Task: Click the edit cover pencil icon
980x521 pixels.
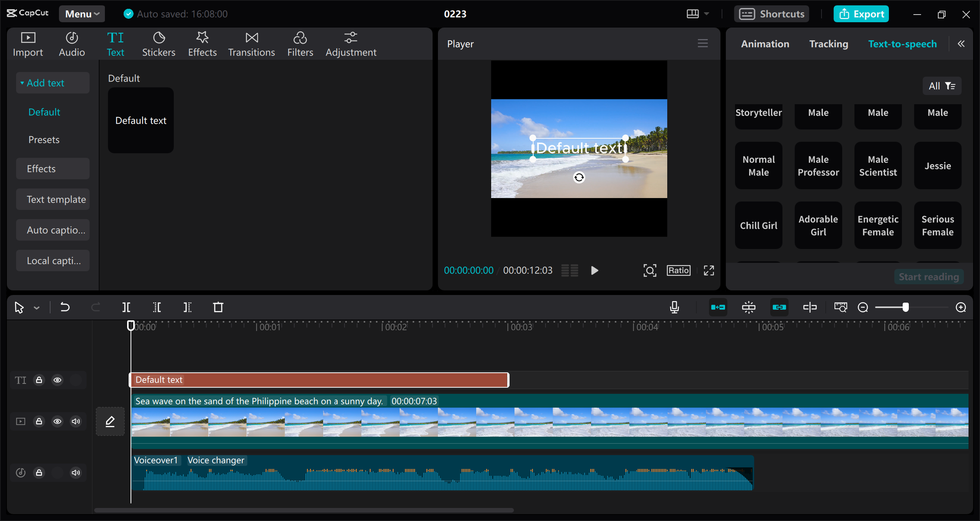Action: (110, 421)
